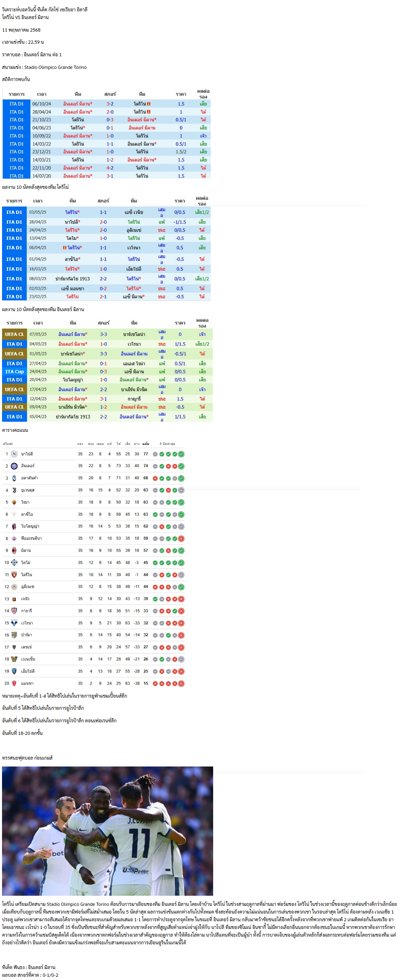Viewport: 402px width, 980px height.
Task: Click the "โตริโน่ VS อินเตอร์ มิลาน" heading
Action: pos(26,17)
